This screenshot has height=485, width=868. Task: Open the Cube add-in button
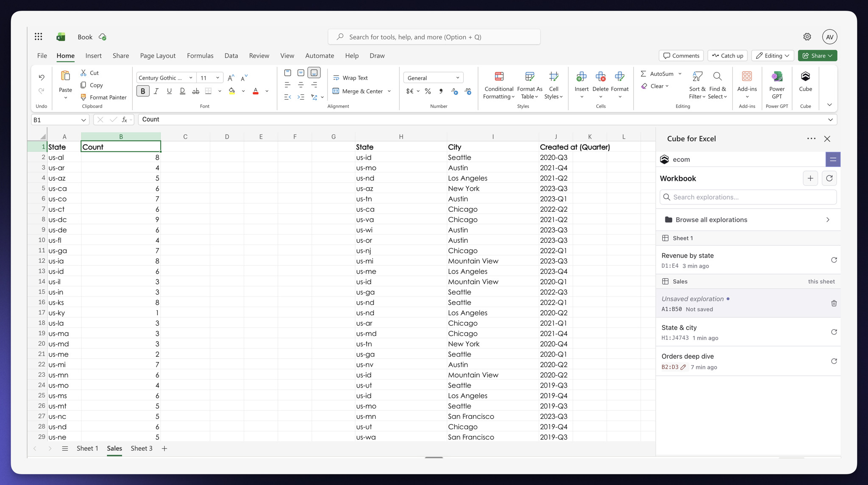click(x=805, y=82)
